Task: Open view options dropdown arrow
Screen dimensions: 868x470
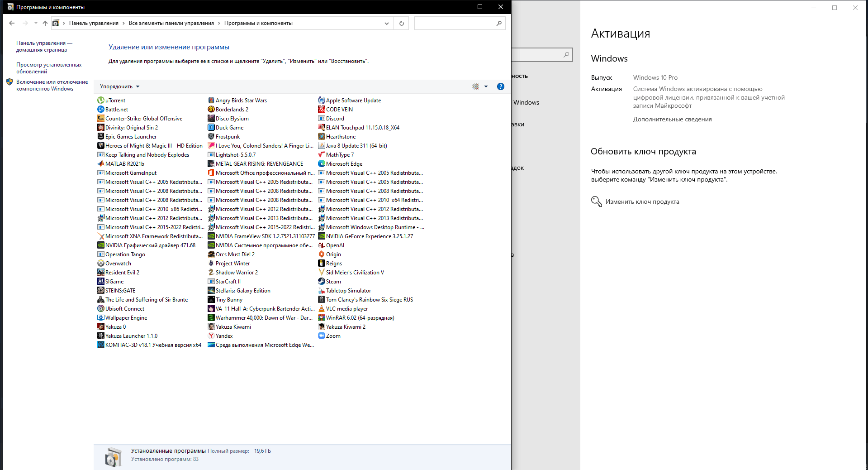Action: click(x=486, y=86)
